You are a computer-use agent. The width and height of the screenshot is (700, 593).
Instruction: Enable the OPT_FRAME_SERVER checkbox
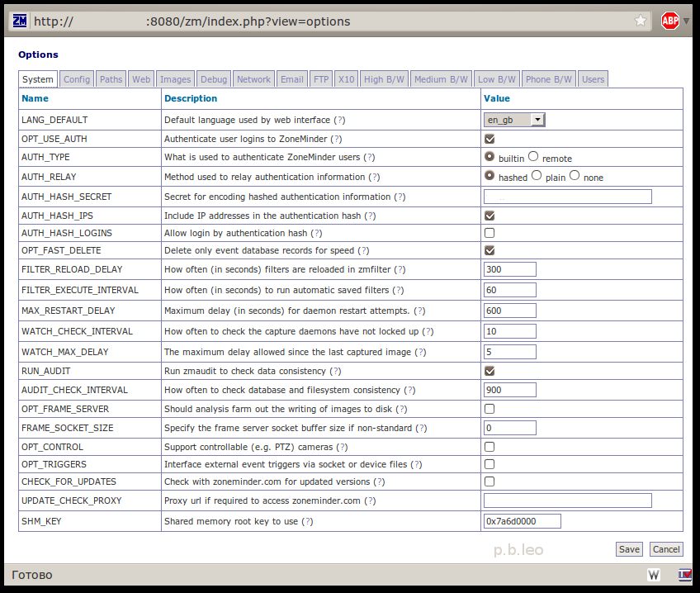point(490,409)
